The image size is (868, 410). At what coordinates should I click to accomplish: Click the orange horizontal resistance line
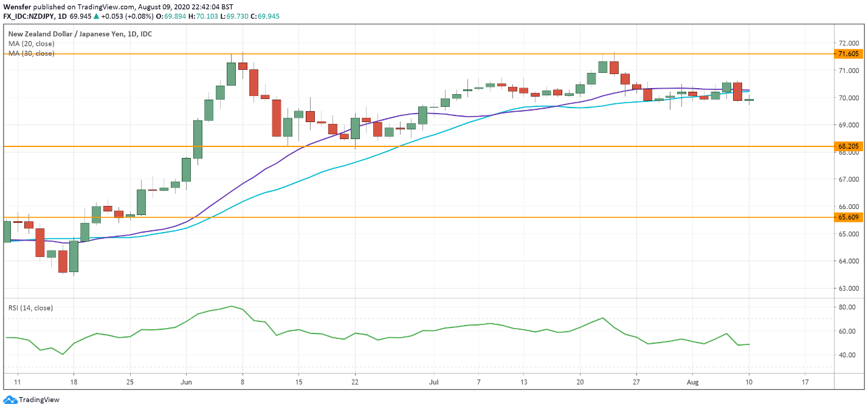coord(425,54)
